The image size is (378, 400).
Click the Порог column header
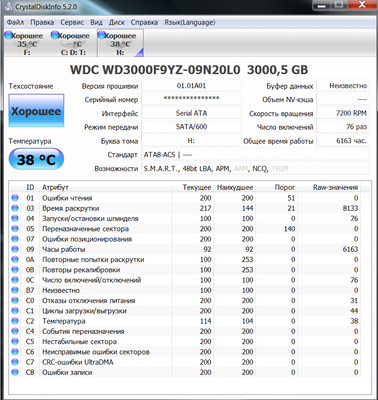click(276, 187)
